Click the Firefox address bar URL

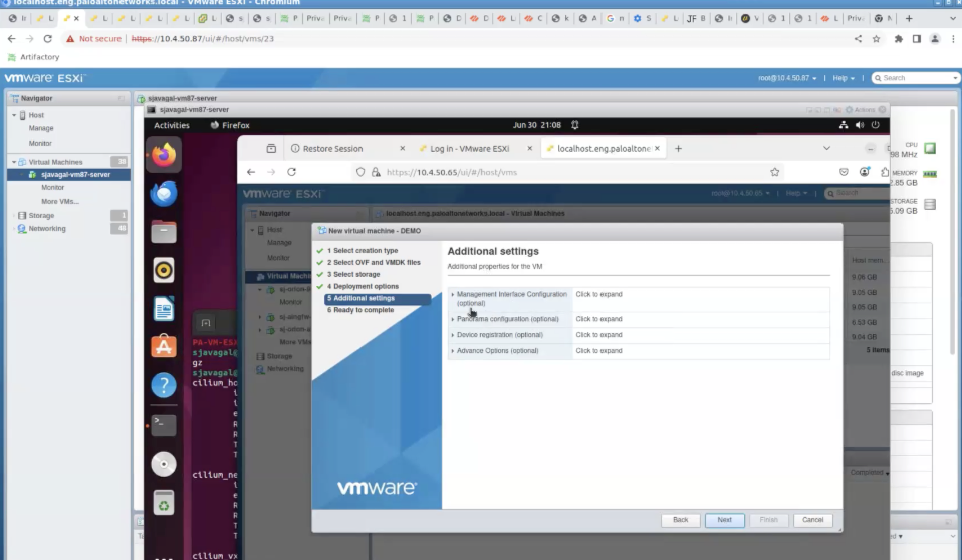451,172
